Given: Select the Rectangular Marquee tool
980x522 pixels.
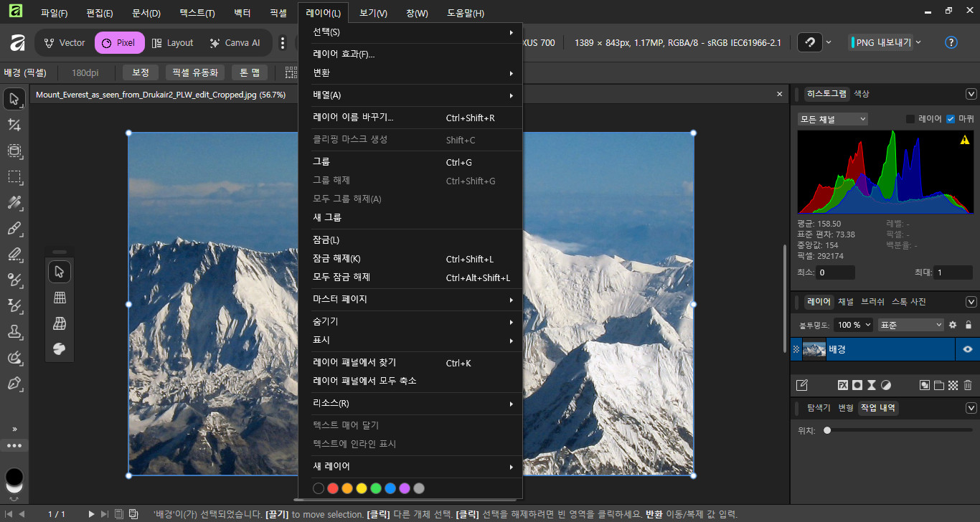Looking at the screenshot, I should (x=14, y=176).
